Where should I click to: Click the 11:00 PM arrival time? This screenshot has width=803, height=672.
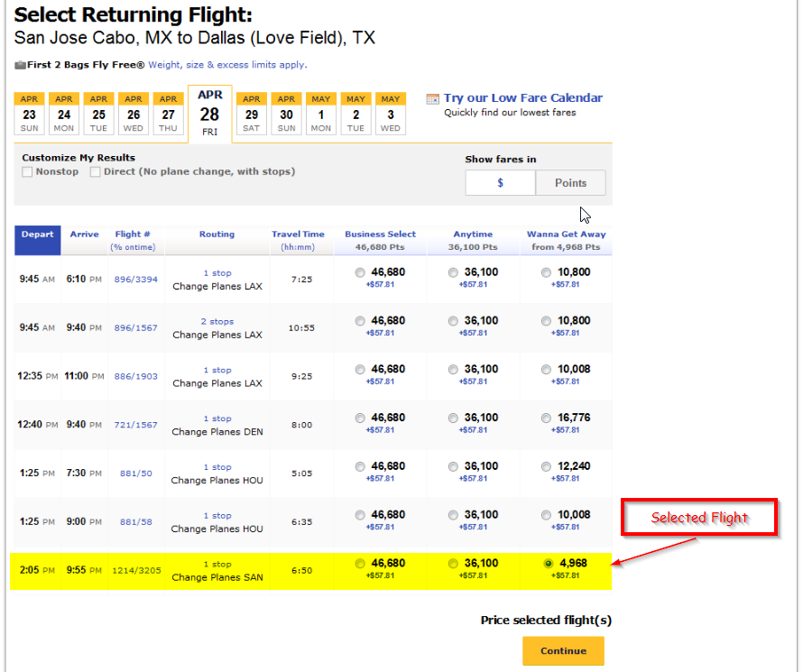point(84,376)
